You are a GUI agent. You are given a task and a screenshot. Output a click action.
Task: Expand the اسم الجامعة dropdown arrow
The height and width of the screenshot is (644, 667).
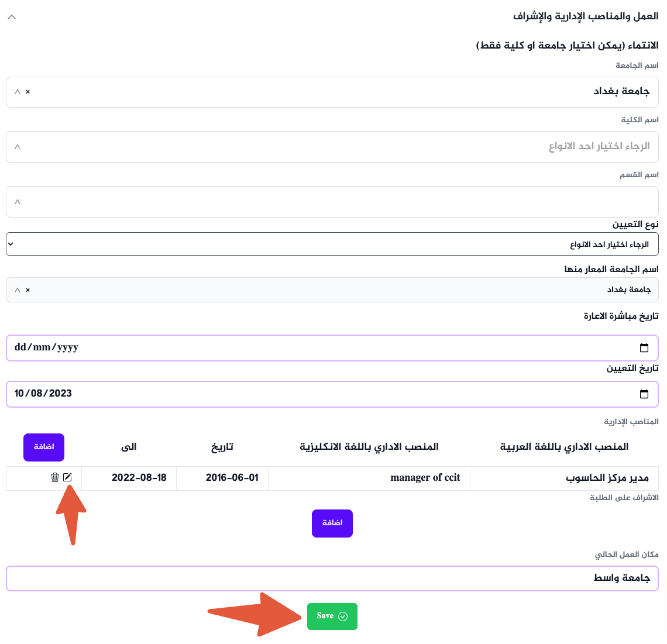click(16, 92)
